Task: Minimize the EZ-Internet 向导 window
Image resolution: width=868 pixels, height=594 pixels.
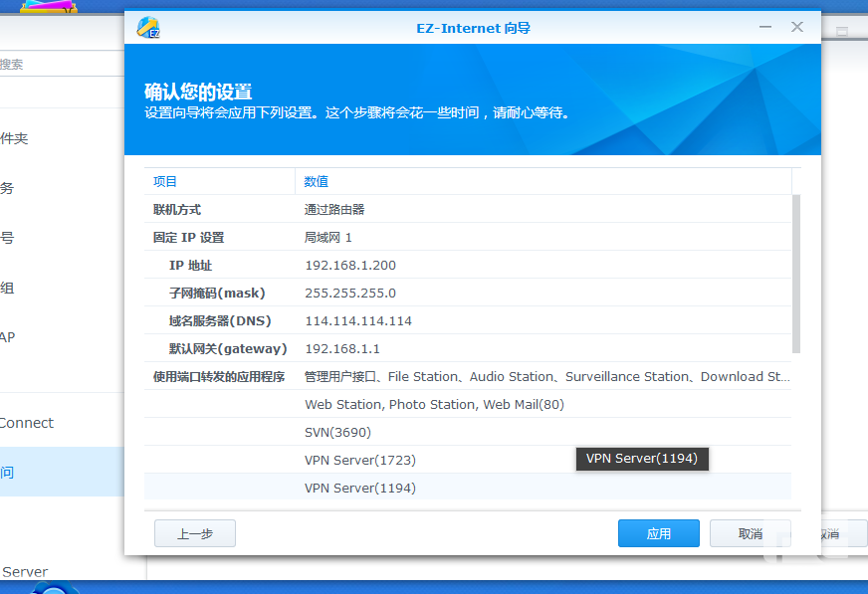Action: [765, 27]
